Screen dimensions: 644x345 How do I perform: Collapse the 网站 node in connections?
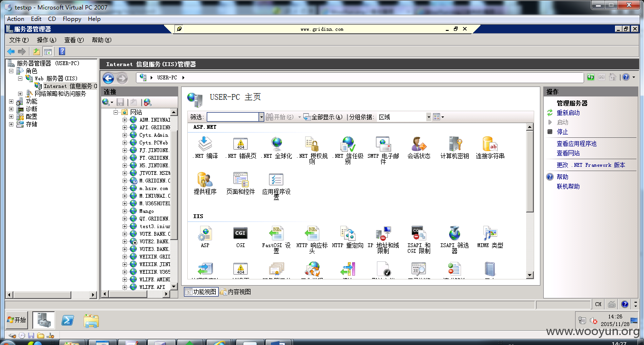(115, 112)
